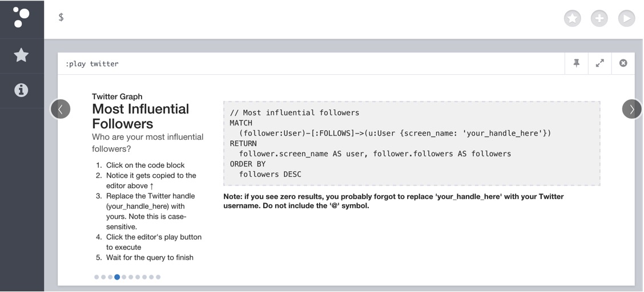The height and width of the screenshot is (292, 644).
Task: Select the third slide pagination dot
Action: click(x=110, y=277)
